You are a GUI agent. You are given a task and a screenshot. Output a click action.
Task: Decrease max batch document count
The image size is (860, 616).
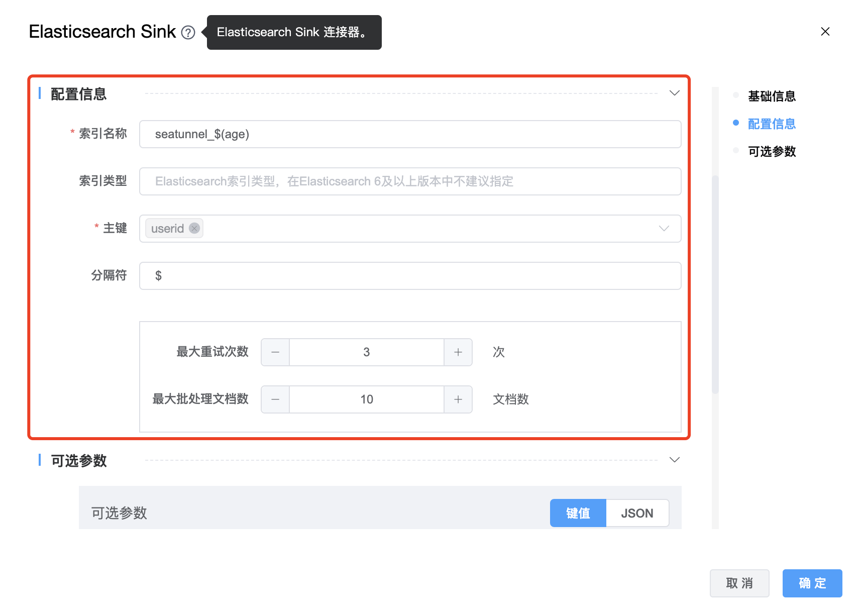click(275, 399)
